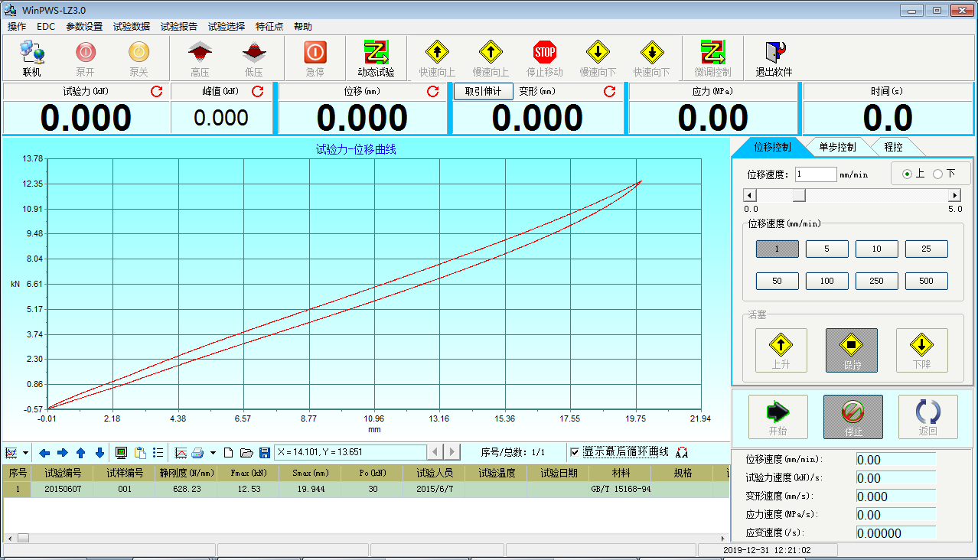Viewport: 978px width, 560px height.
Task: Click the 位移速度 input field
Action: pyautogui.click(x=816, y=174)
